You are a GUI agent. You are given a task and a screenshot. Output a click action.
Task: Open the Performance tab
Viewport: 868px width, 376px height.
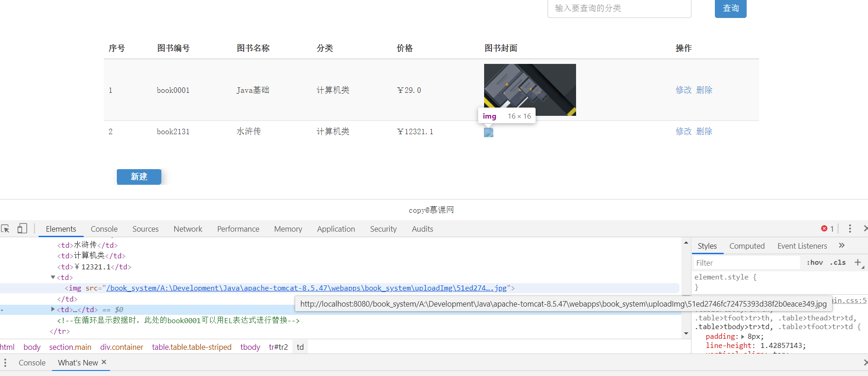[238, 229]
